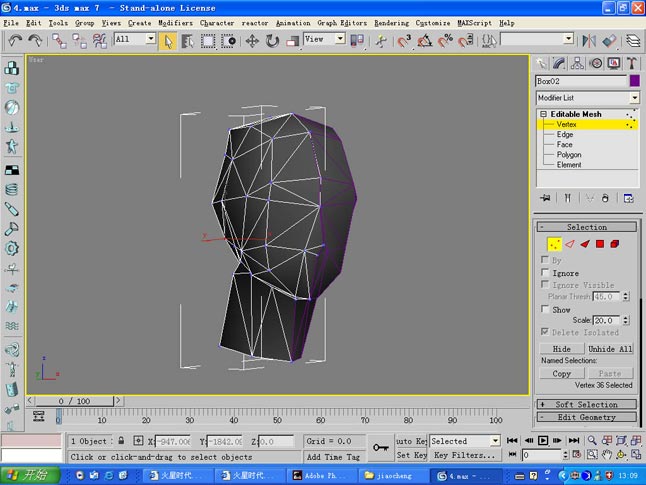Open the Customize menu
Image resolution: width=646 pixels, height=485 pixels.
pos(433,23)
